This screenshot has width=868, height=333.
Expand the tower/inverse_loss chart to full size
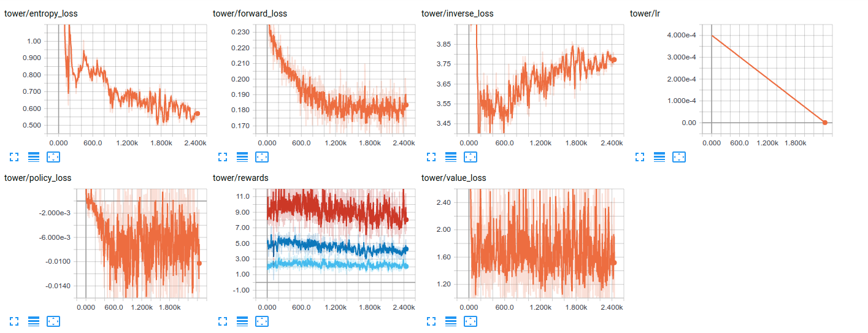(x=432, y=157)
